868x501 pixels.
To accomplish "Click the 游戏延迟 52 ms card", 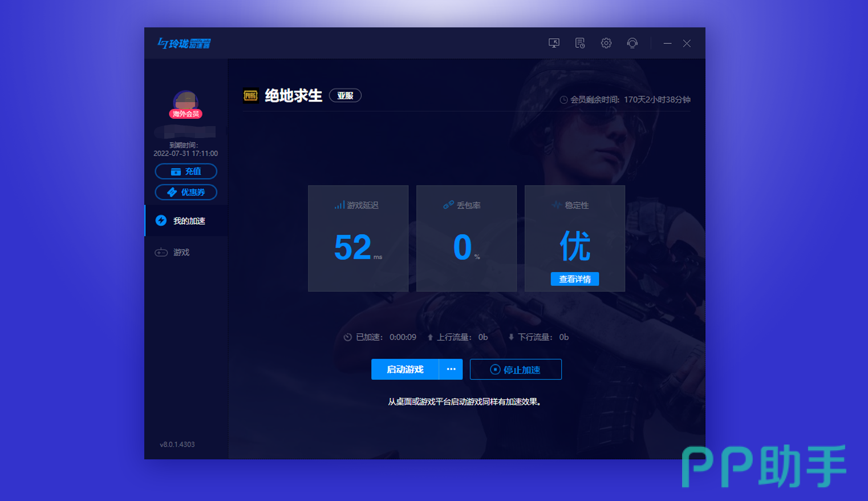I will pyautogui.click(x=358, y=239).
